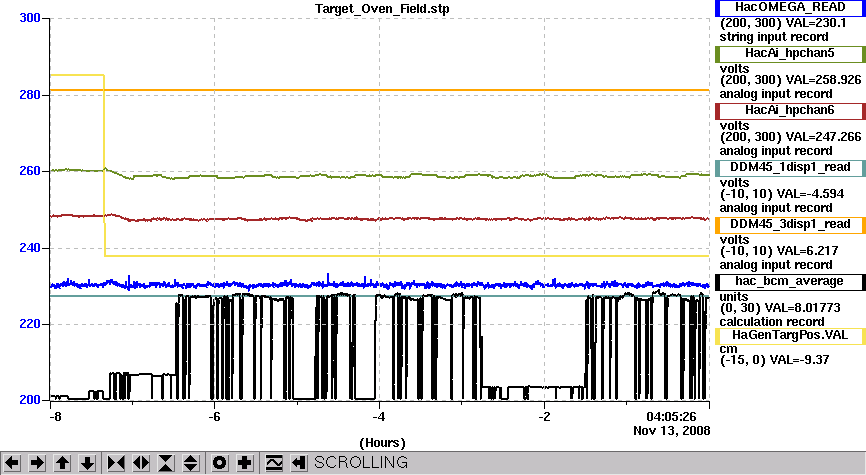Click the horizontal zoom-in bowtie icon
This screenshot has width=866, height=475.
point(116,462)
